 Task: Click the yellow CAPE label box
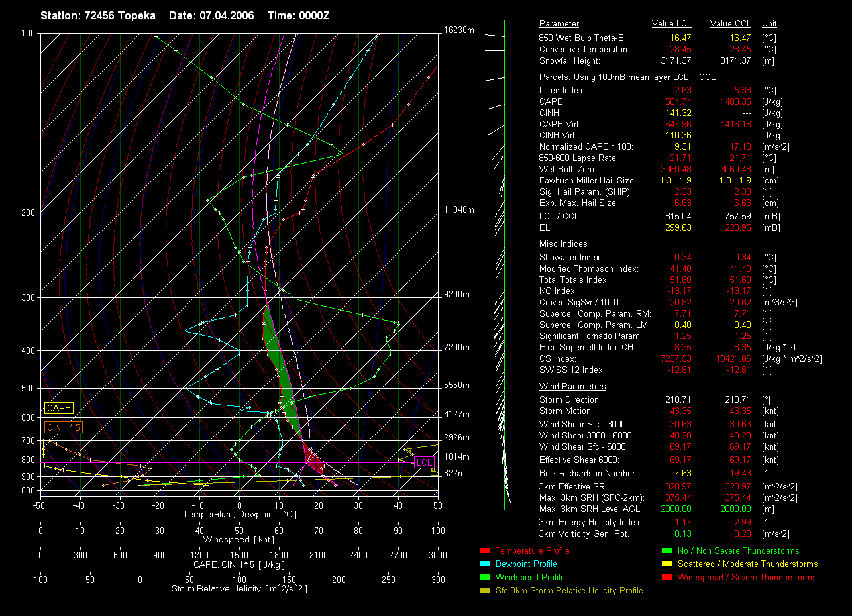click(x=59, y=409)
